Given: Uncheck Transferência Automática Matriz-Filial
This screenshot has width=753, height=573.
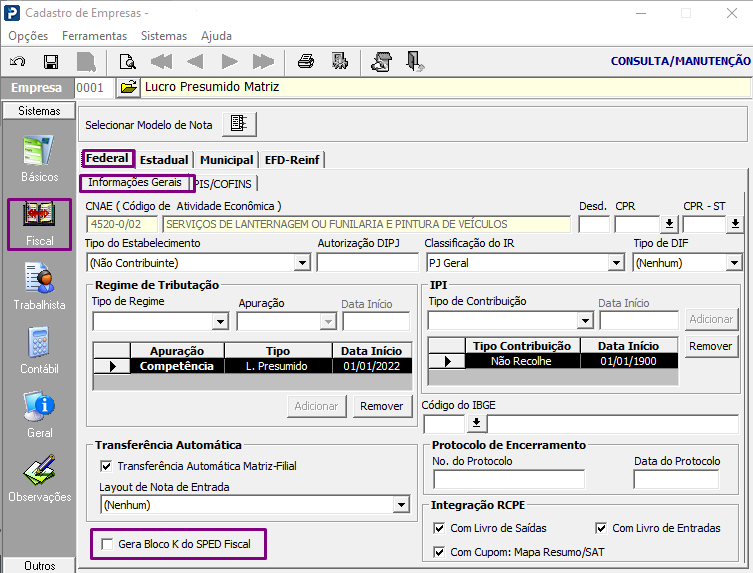Looking at the screenshot, I should (x=107, y=466).
